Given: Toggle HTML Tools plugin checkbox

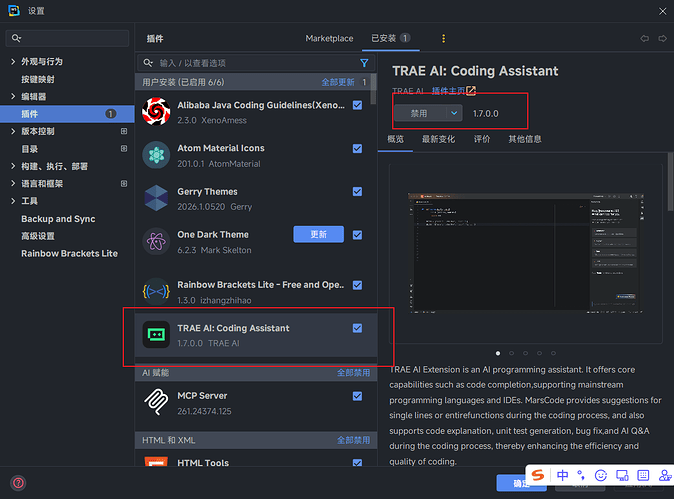Looking at the screenshot, I should click(357, 462).
